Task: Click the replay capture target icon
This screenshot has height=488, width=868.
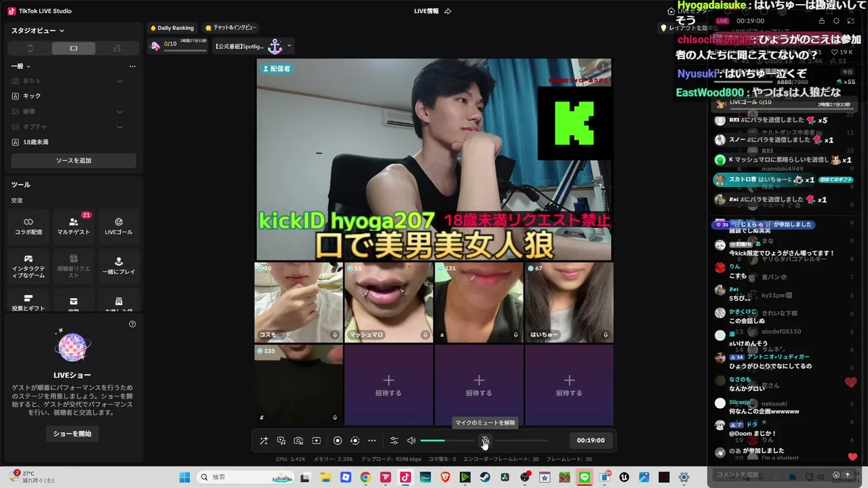Action: (355, 441)
